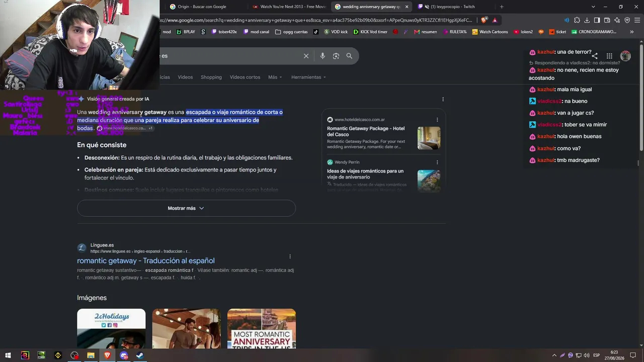
Task: Open the BPLAY bookmark
Action: pyautogui.click(x=186, y=32)
